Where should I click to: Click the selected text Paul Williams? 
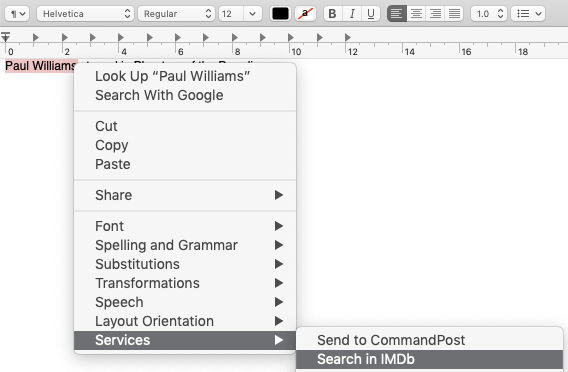click(x=40, y=66)
